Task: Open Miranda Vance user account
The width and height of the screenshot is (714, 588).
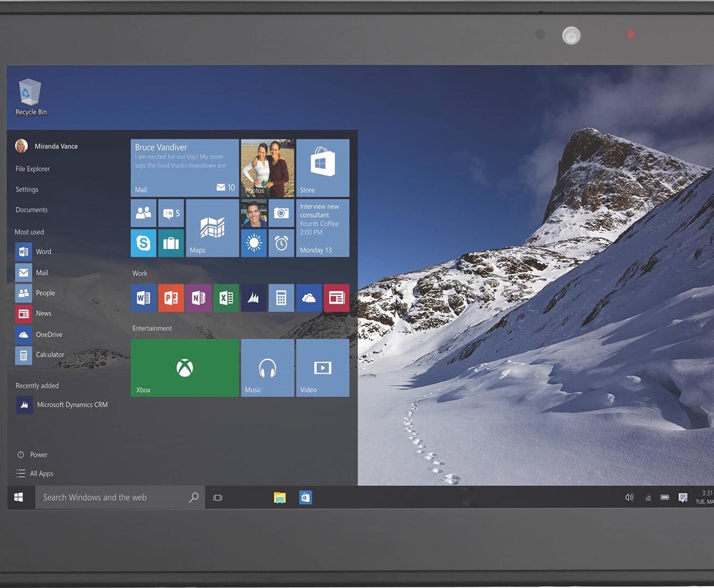Action: pyautogui.click(x=47, y=146)
